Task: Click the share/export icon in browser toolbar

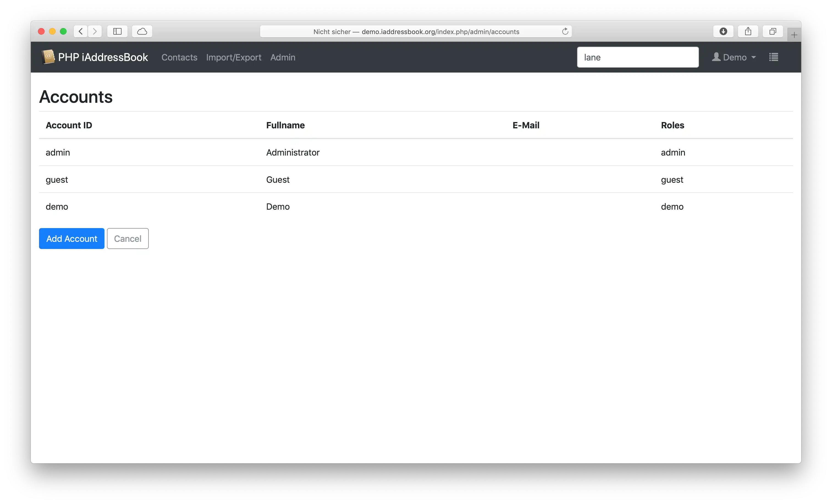Action: pyautogui.click(x=748, y=31)
